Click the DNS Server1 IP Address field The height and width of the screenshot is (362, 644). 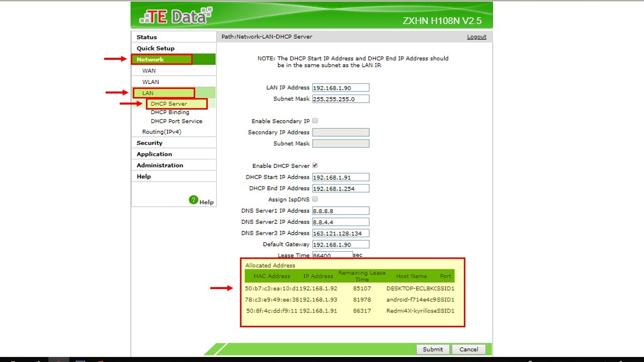tap(341, 211)
